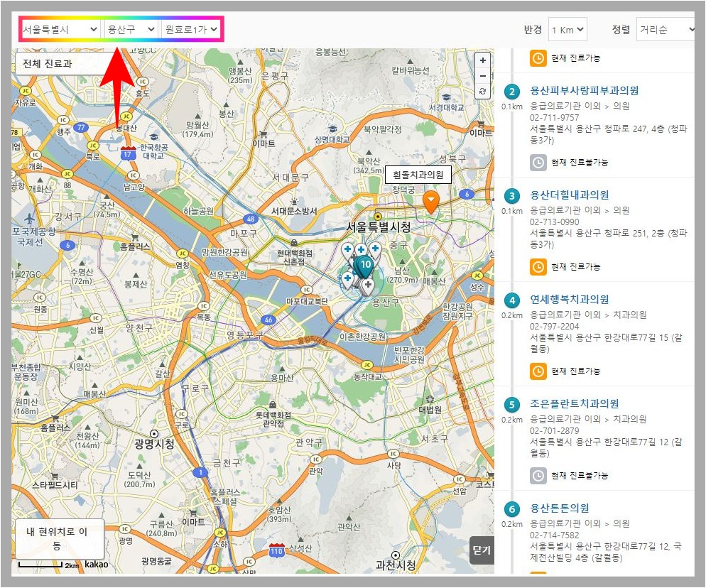Open 조은플란트치과의원 clinic link
This screenshot has width=706, height=588.
coord(575,404)
